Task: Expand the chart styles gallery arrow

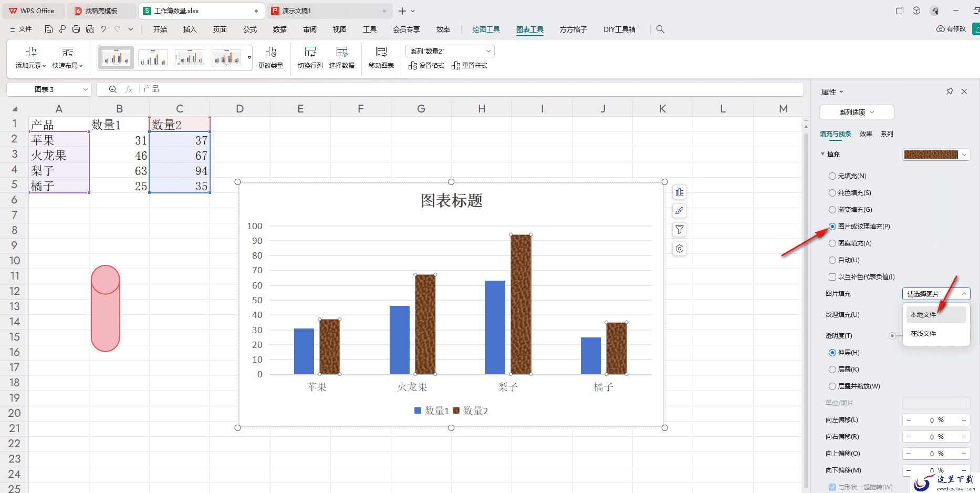Action: (x=249, y=58)
